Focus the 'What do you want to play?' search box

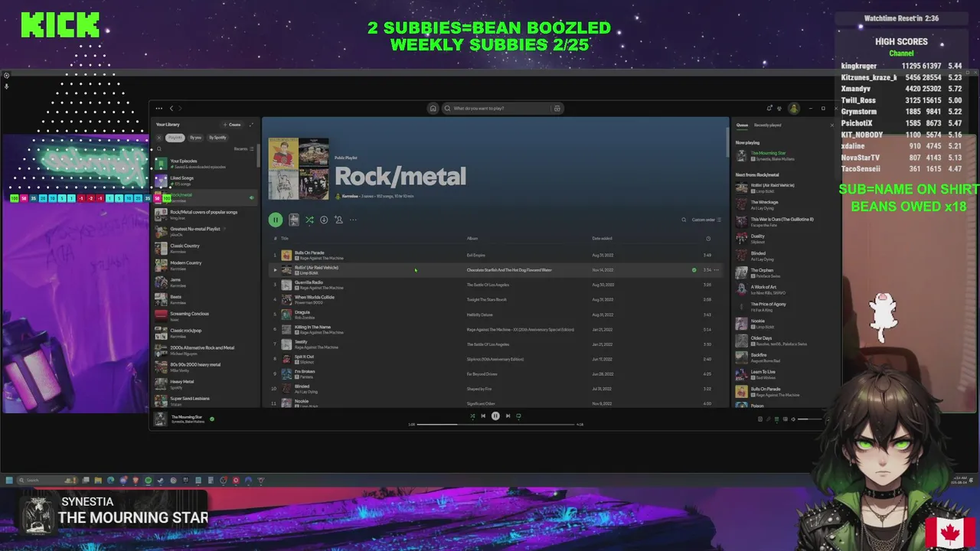pos(501,108)
